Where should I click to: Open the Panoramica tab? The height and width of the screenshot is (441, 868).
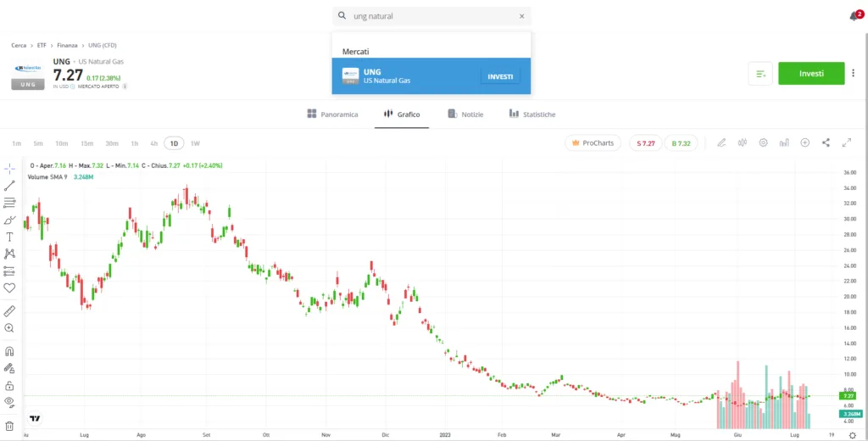[x=332, y=114]
